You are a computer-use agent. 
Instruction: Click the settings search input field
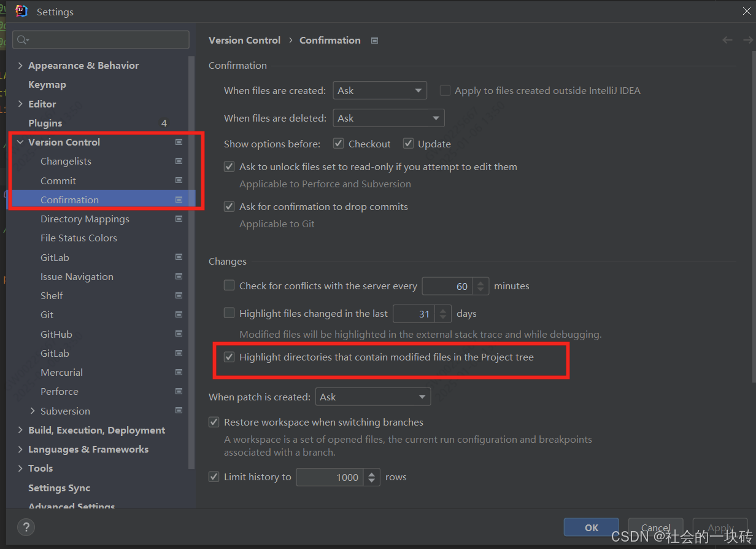[101, 40]
